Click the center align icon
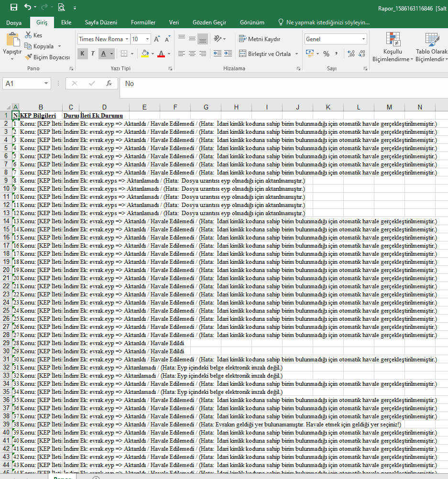The height and width of the screenshot is (479, 448). [x=192, y=54]
